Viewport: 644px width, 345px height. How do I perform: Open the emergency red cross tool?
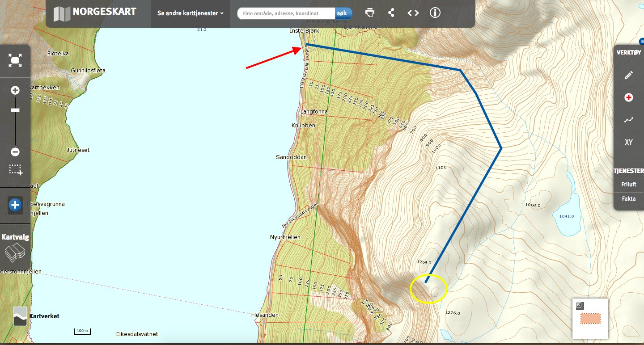pyautogui.click(x=629, y=97)
